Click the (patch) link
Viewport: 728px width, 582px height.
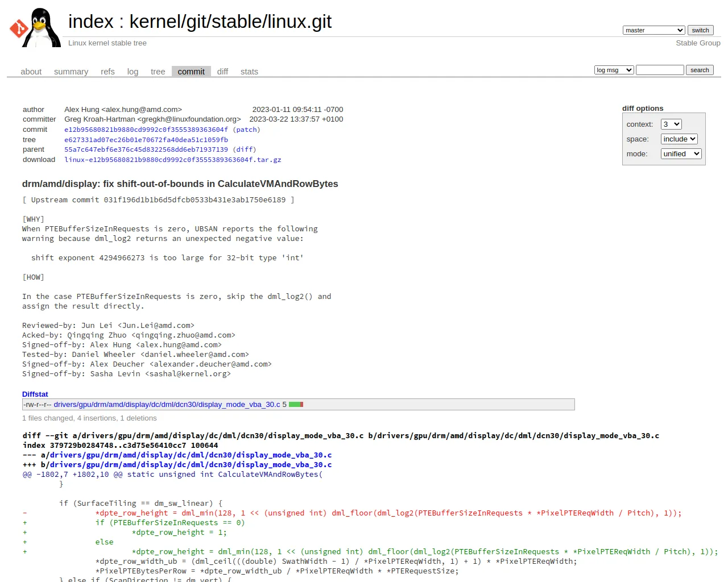[x=246, y=130]
